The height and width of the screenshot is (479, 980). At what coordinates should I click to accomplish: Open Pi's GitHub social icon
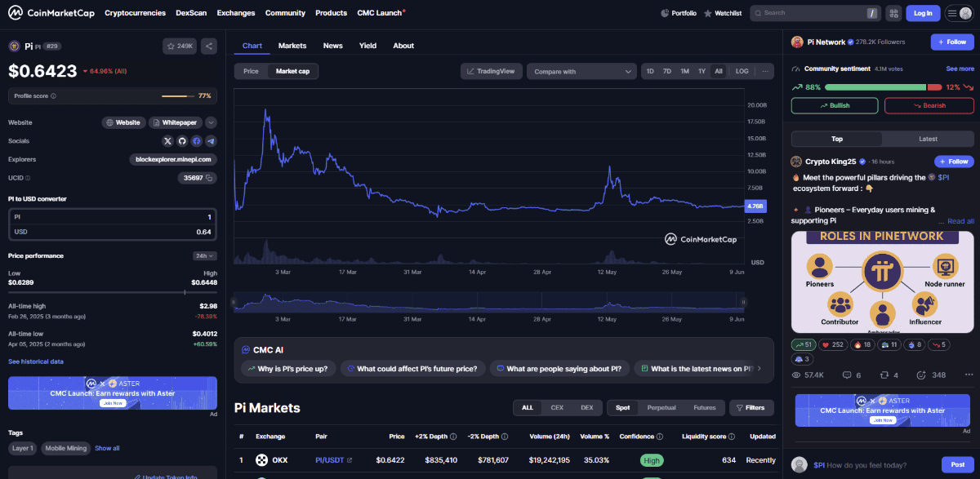tap(182, 141)
